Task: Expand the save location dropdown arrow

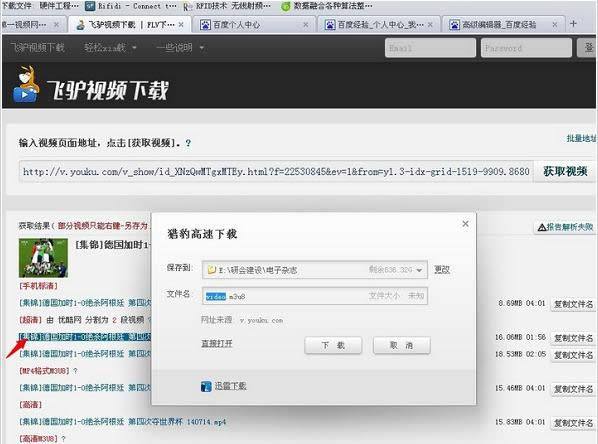Action: tap(419, 270)
